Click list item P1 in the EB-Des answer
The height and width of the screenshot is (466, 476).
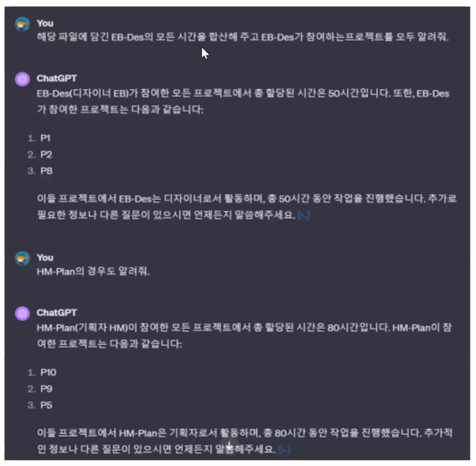pyautogui.click(x=45, y=138)
